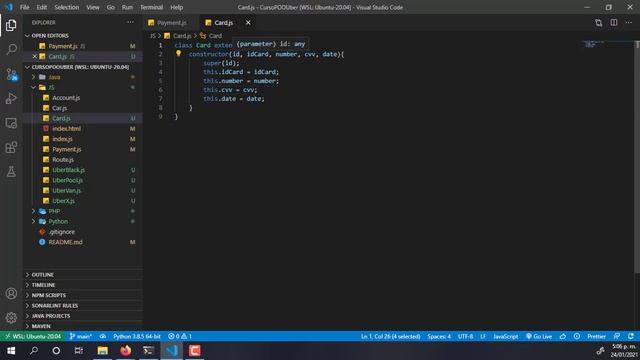The image size is (640, 360).
Task: Close Card.js in Open Editors list
Action: tap(35, 56)
